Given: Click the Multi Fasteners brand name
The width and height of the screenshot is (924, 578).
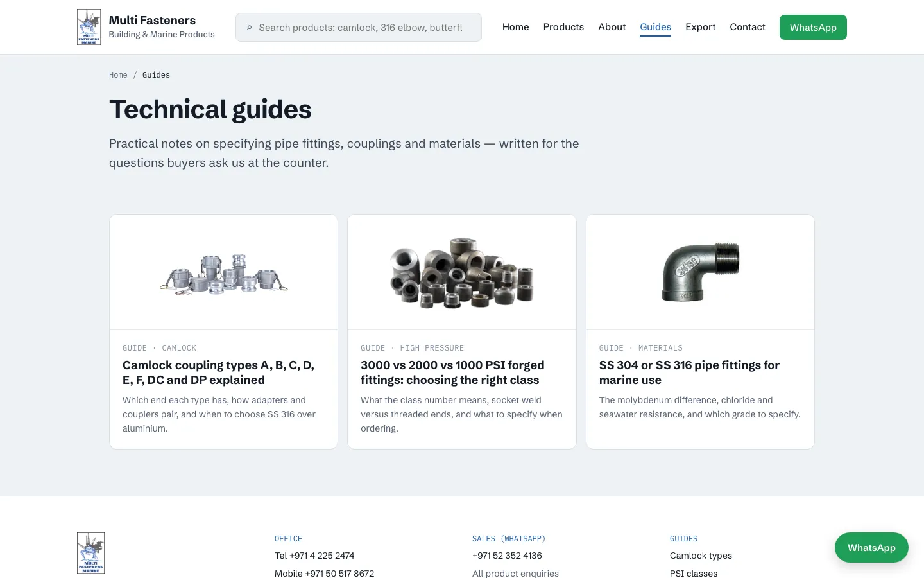Looking at the screenshot, I should click(x=152, y=21).
